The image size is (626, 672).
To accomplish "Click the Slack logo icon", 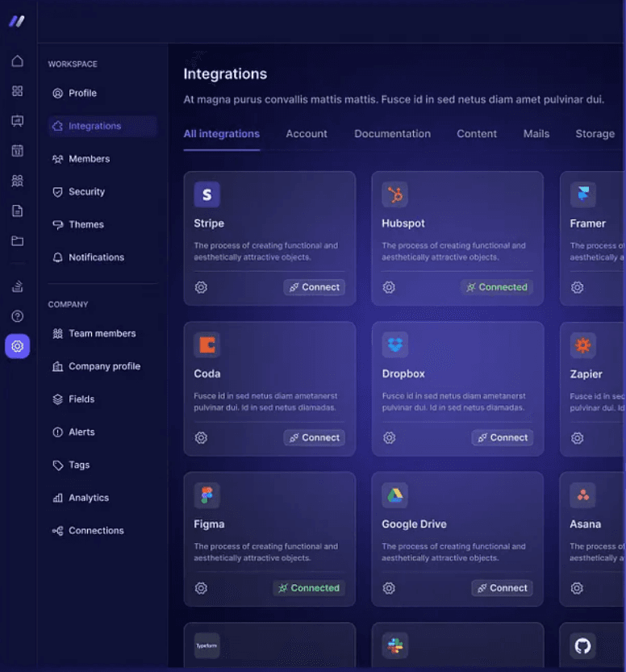I will (x=395, y=645).
